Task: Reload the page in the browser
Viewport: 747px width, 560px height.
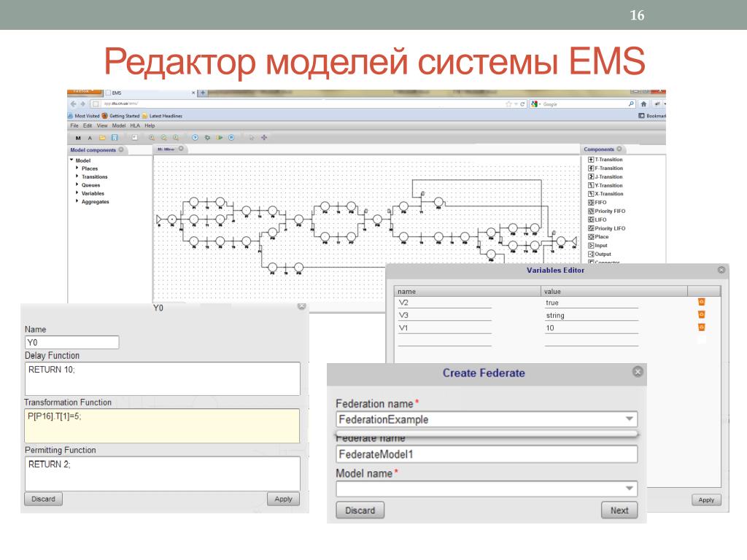Action: (522, 104)
